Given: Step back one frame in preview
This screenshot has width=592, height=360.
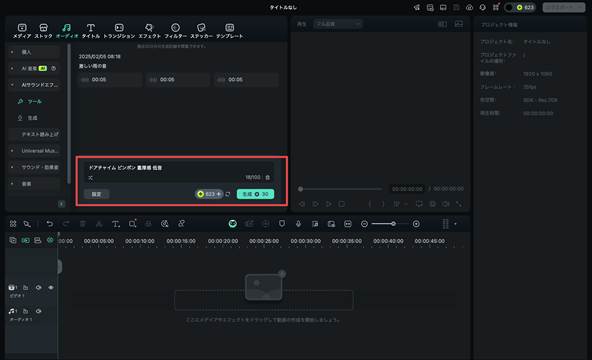Looking at the screenshot, I should click(x=302, y=204).
